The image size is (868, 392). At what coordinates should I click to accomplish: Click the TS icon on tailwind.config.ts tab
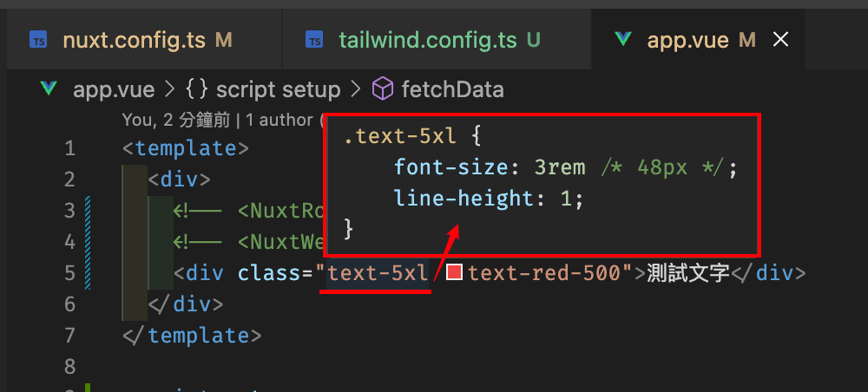pyautogui.click(x=314, y=40)
